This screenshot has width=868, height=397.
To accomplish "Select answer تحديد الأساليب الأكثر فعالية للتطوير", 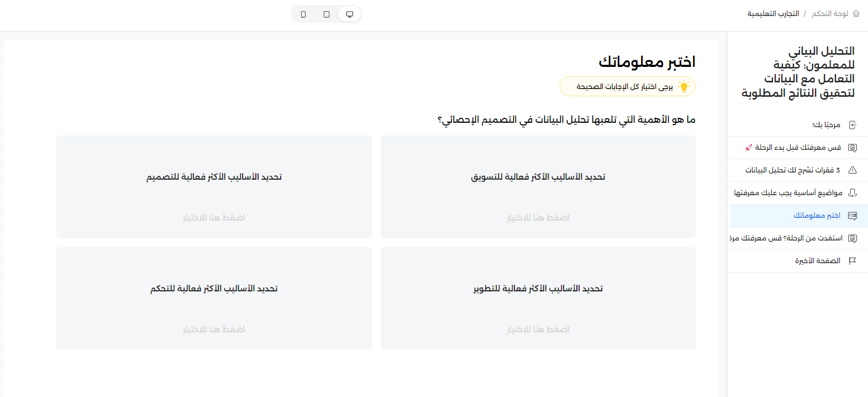I will (538, 299).
